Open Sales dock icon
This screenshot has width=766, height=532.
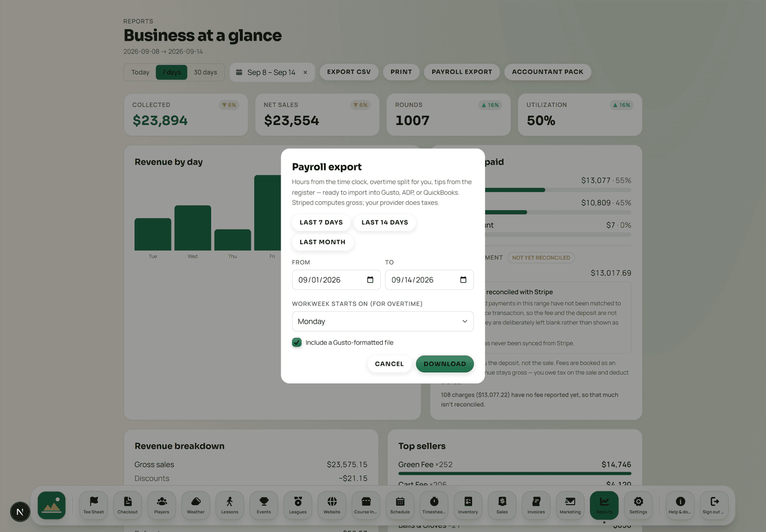(x=502, y=505)
